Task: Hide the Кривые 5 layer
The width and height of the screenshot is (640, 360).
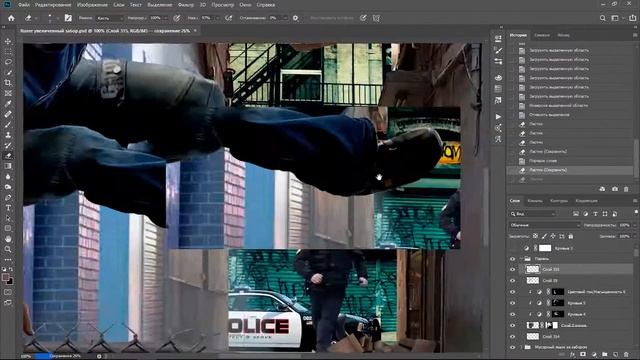Action: click(x=513, y=303)
